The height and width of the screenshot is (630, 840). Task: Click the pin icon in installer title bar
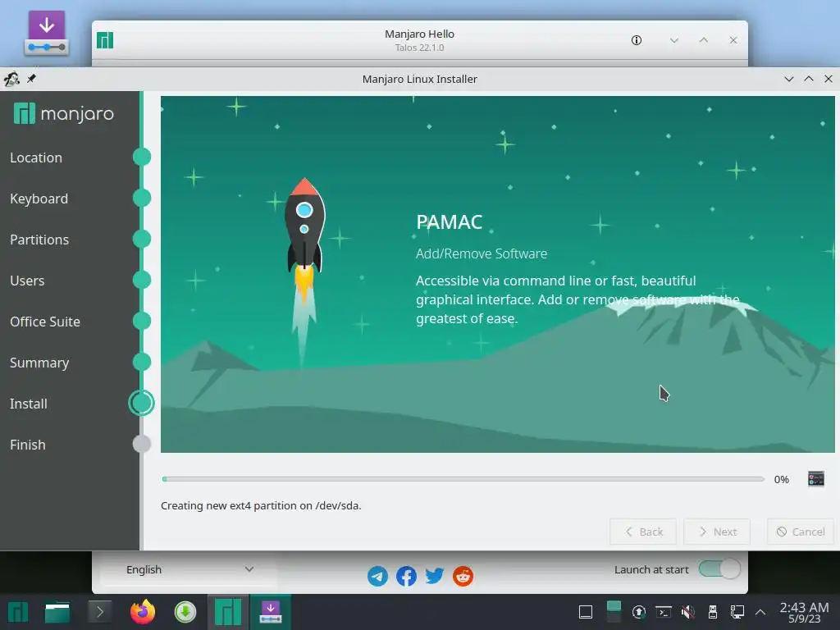(x=32, y=79)
